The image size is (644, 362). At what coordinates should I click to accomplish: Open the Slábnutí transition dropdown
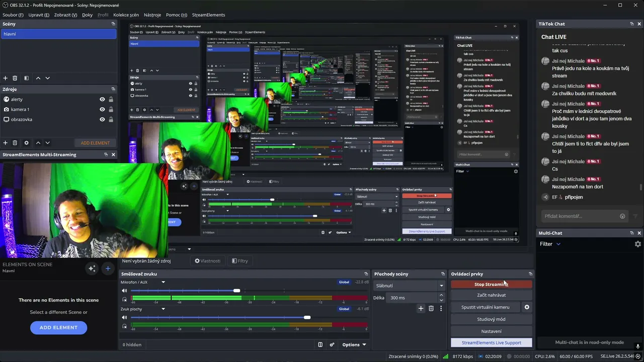[410, 286]
